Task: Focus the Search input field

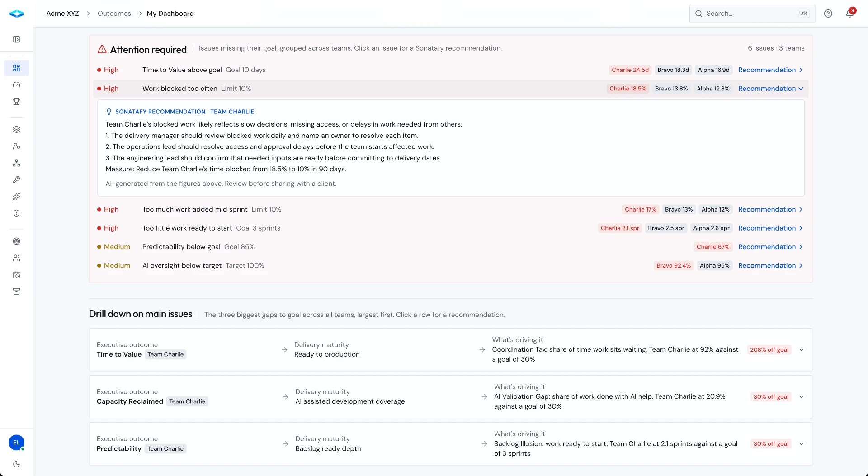Action: point(752,14)
